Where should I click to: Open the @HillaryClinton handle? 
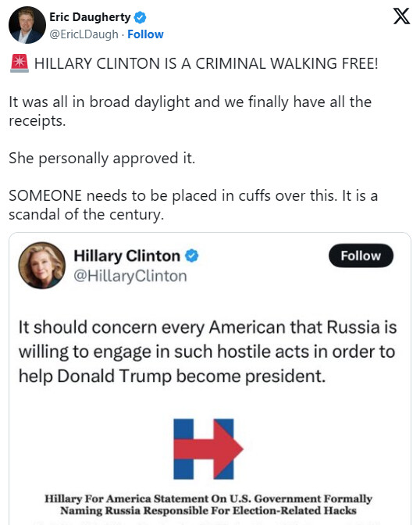[x=130, y=277]
